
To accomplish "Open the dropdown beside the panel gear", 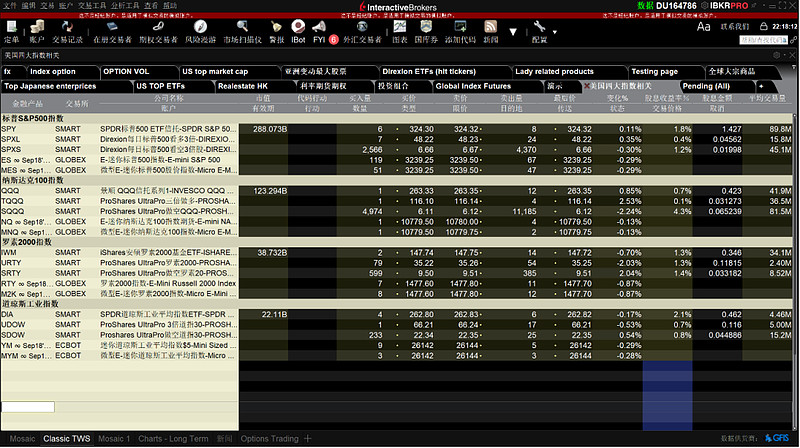I will (784, 55).
